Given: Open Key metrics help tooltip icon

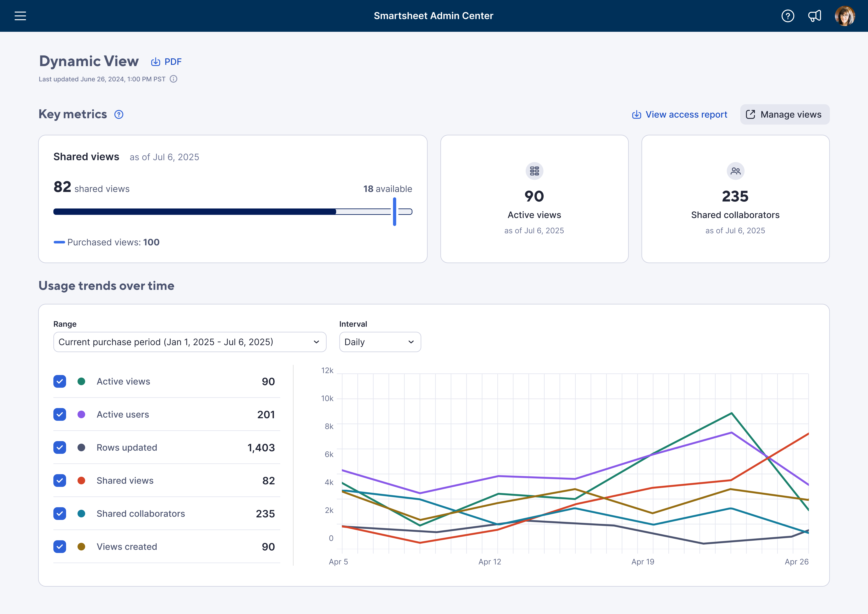Looking at the screenshot, I should (x=119, y=115).
